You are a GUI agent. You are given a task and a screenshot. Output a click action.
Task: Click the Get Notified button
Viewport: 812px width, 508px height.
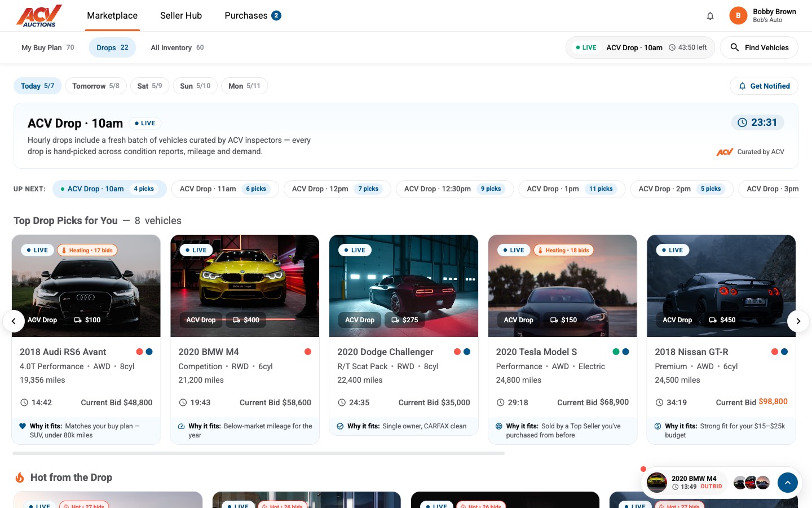coord(764,86)
